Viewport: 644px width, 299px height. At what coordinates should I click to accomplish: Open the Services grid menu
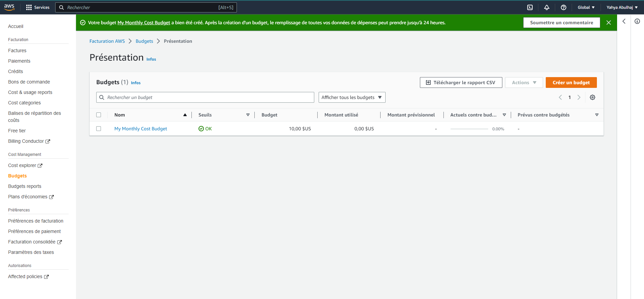pyautogui.click(x=38, y=7)
